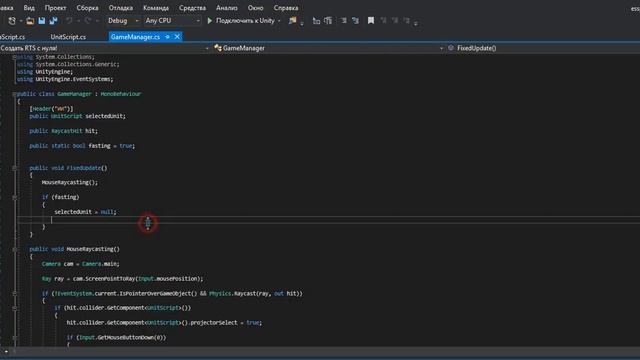This screenshot has width=640, height=360.
Task: Open the toolbar overflow options after bookmark icons
Action: click(416, 24)
